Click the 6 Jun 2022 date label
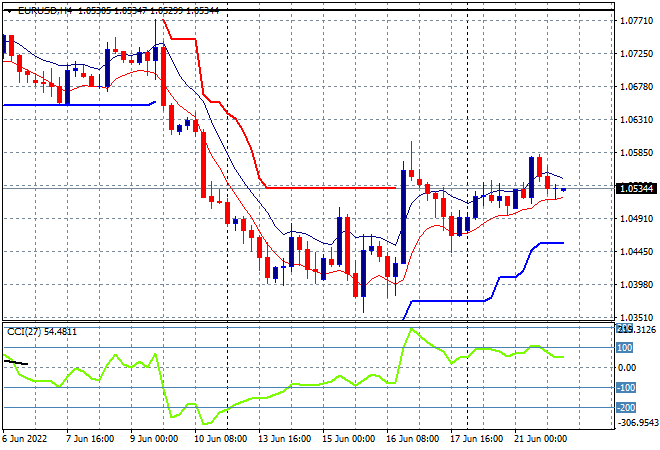This screenshot has width=660, height=450. pyautogui.click(x=25, y=439)
